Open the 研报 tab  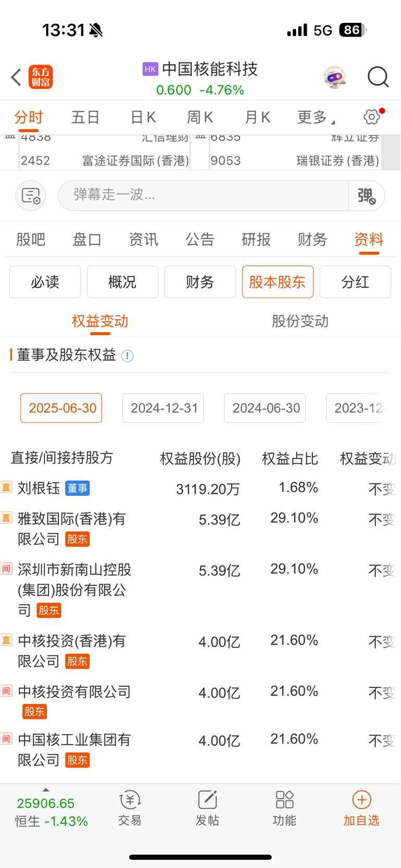tap(256, 239)
